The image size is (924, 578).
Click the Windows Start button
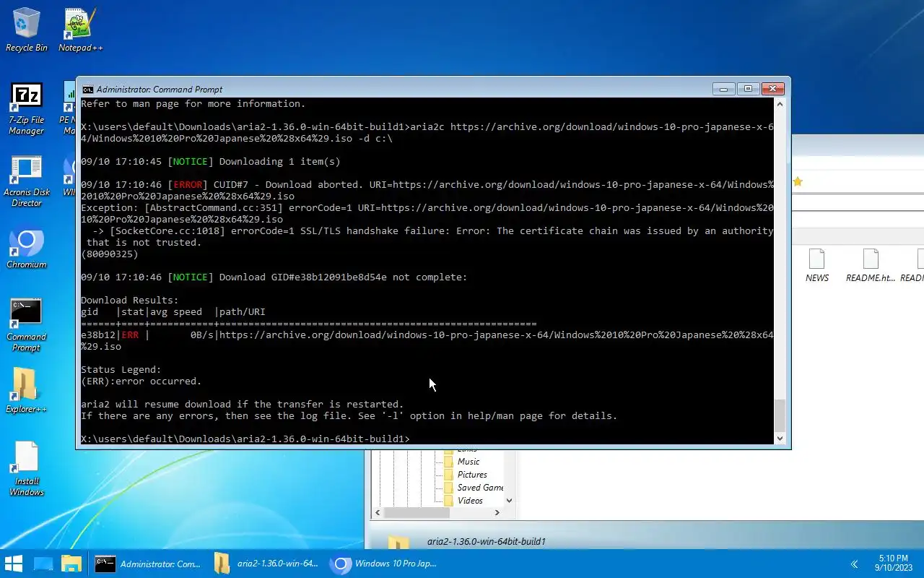14,564
